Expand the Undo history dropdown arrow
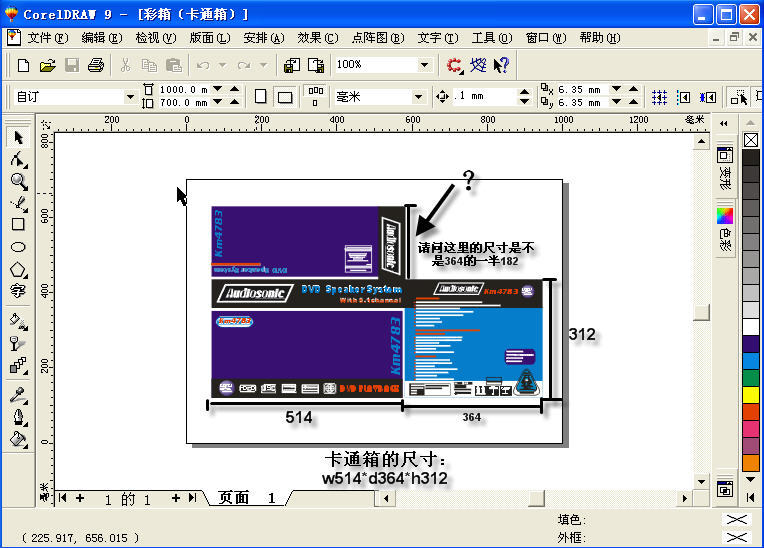The image size is (764, 548). pos(222,65)
